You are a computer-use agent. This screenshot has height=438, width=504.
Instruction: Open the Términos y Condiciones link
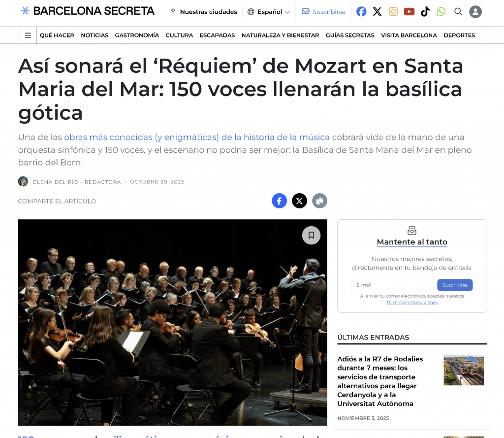pos(412,303)
